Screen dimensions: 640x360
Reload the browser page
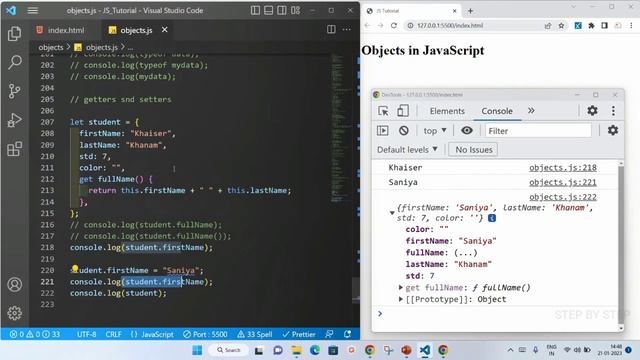[393, 25]
